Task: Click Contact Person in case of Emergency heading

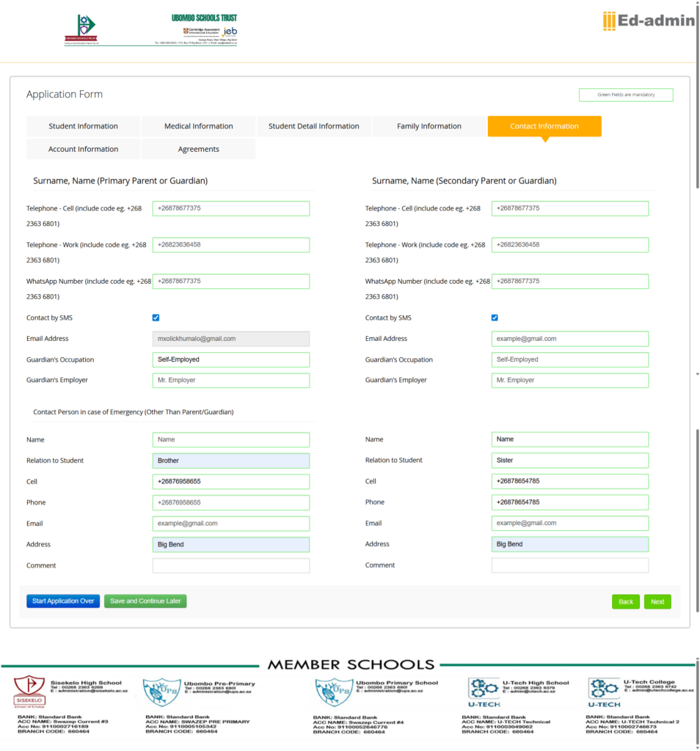Action: pyautogui.click(x=134, y=412)
